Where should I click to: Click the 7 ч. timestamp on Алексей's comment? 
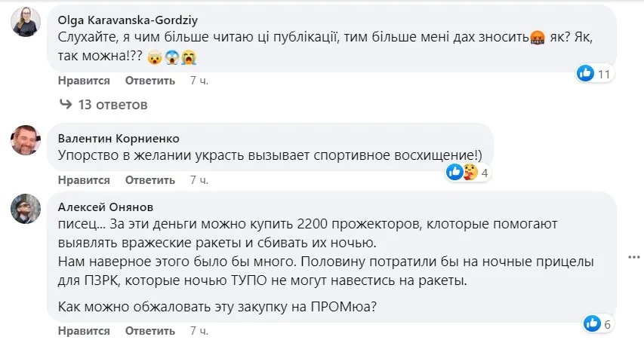199,331
